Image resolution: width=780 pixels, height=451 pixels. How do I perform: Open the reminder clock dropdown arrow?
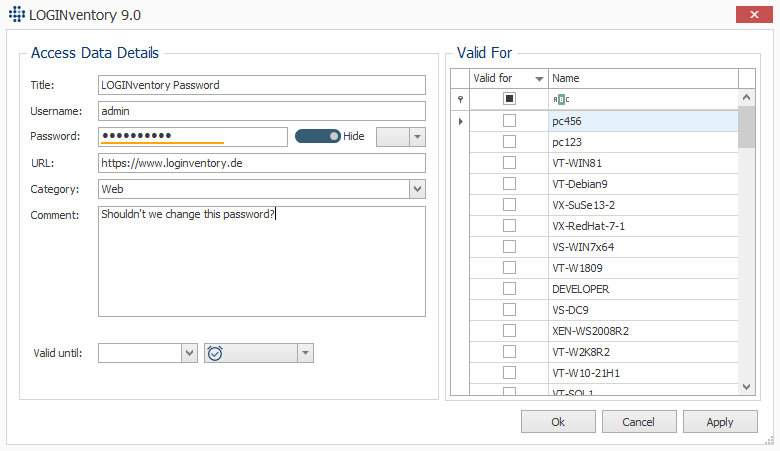[x=305, y=353]
